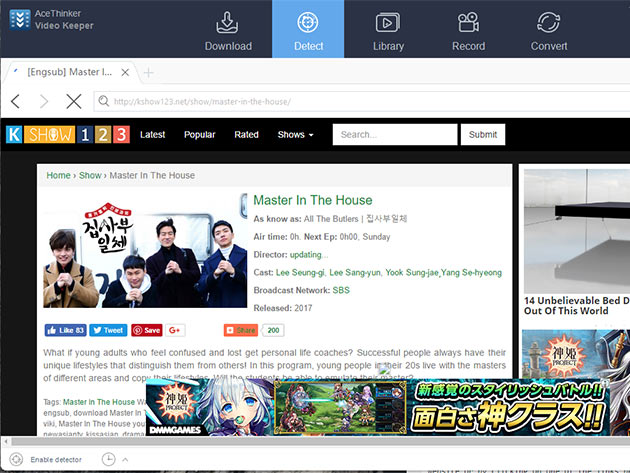Go forward to the next page

44,101
